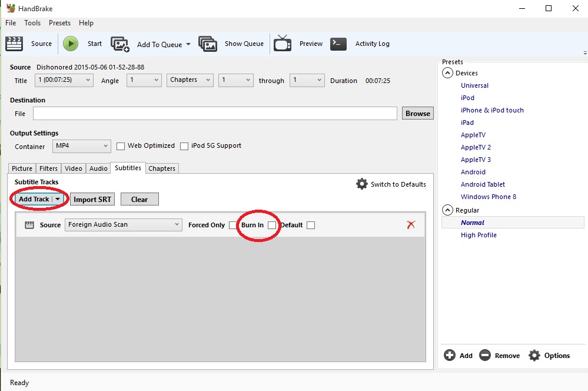Image resolution: width=588 pixels, height=391 pixels.
Task: Tick the Burn In checkbox
Action: click(x=272, y=225)
